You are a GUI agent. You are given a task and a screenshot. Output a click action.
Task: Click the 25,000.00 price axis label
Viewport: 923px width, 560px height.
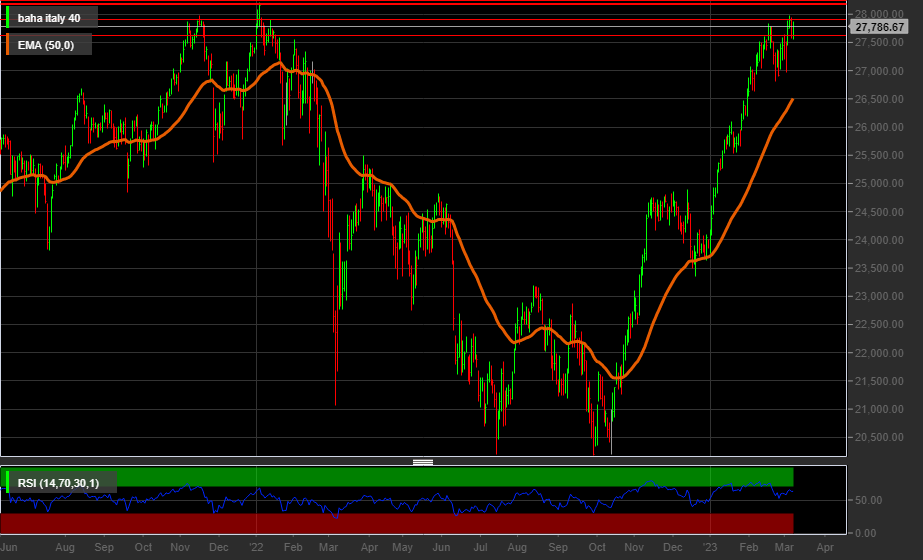[879, 183]
